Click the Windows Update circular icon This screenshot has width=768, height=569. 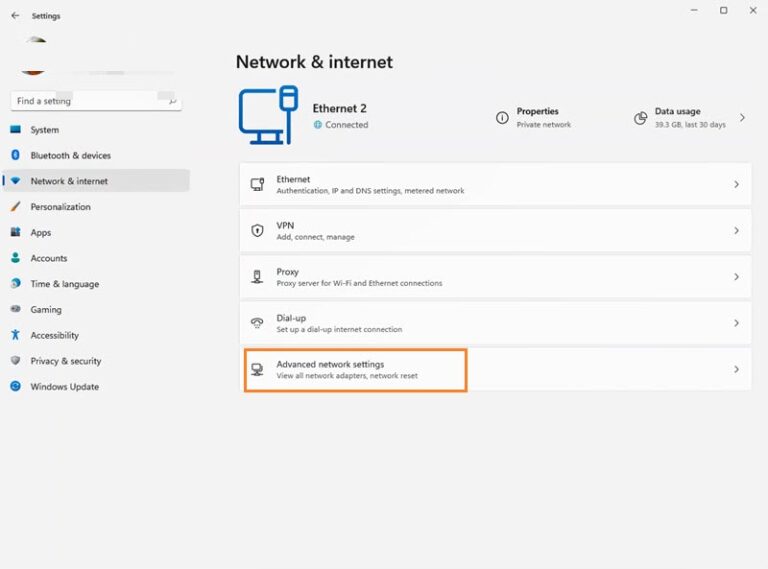tap(16, 386)
